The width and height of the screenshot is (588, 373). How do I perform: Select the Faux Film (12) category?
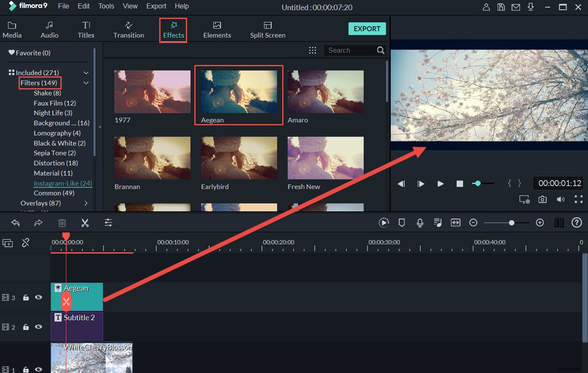55,103
